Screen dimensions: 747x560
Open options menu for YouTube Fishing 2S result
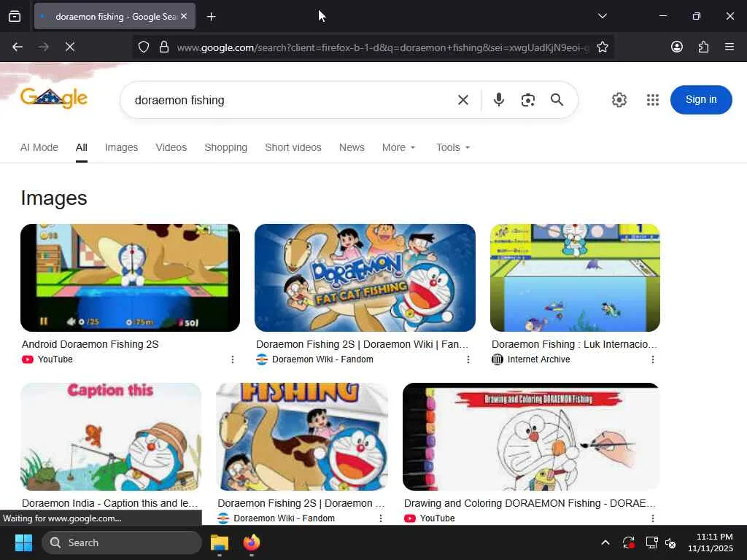(x=233, y=359)
